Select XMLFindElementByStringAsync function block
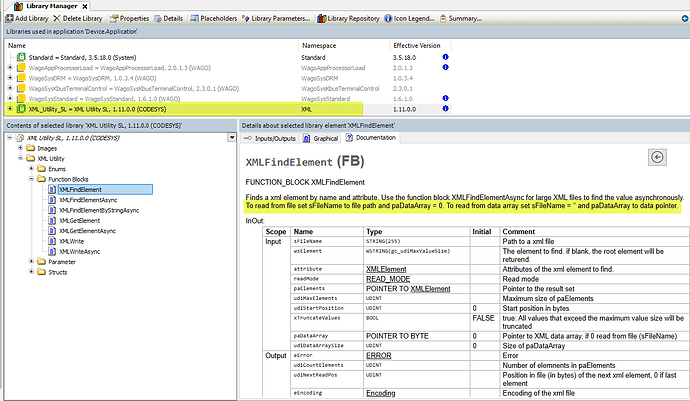 99,210
